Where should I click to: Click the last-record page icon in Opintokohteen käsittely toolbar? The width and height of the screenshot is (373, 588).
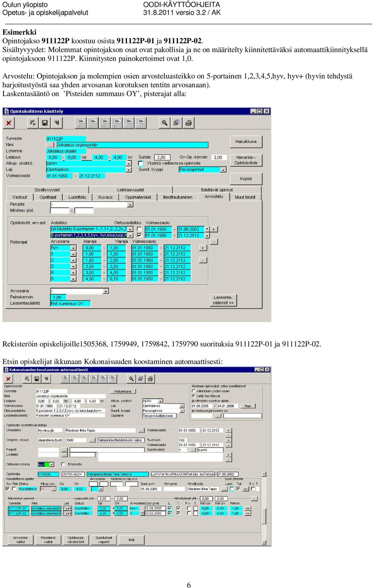coord(141,123)
